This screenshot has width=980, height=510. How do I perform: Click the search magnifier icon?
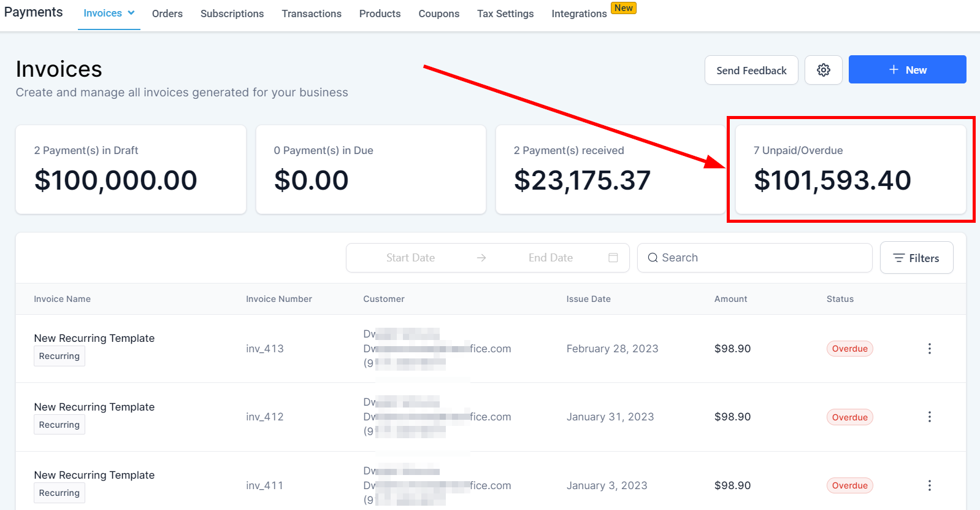[653, 258]
